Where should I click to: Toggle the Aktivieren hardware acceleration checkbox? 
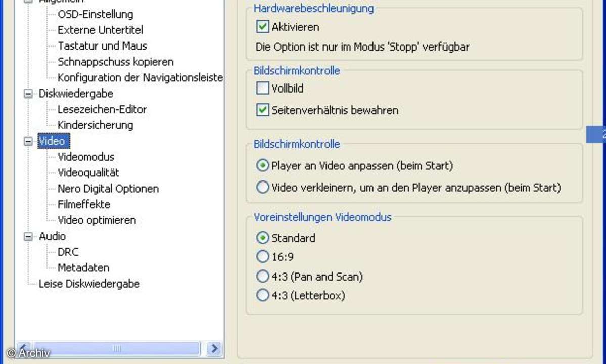[x=263, y=27]
